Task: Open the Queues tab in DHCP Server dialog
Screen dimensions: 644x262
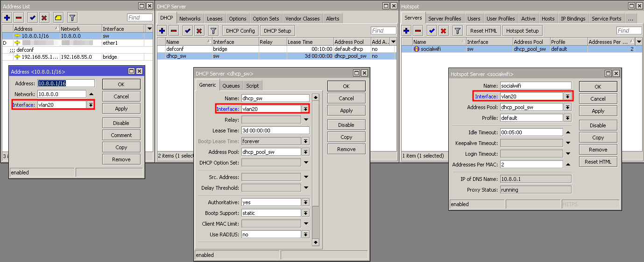Action: tap(231, 86)
